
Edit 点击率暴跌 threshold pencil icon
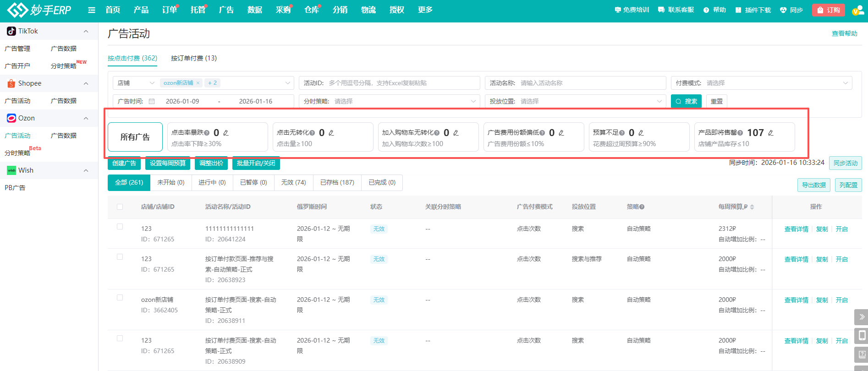pyautogui.click(x=226, y=133)
